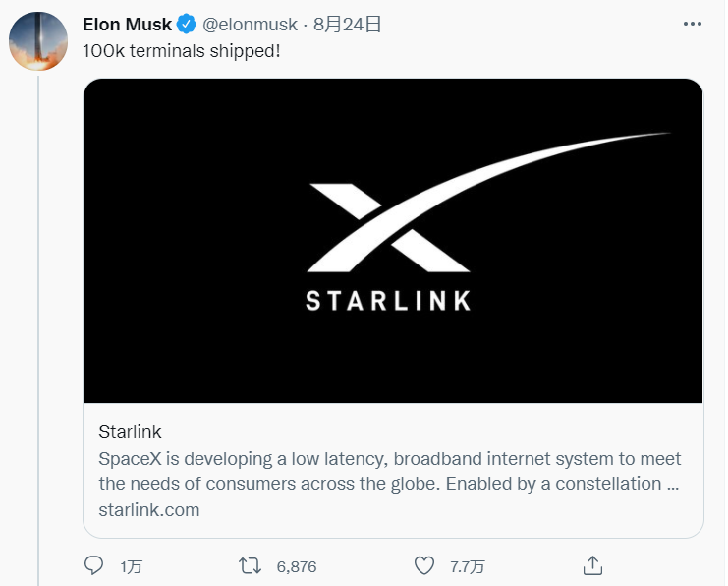Click the Elon Musk display name
728x586 pixels.
tap(127, 25)
